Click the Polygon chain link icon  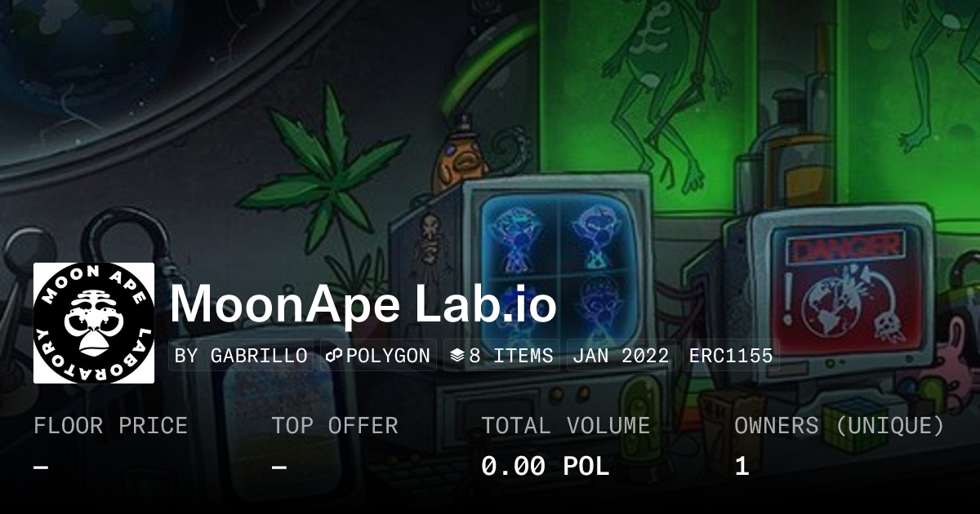pyautogui.click(x=333, y=356)
